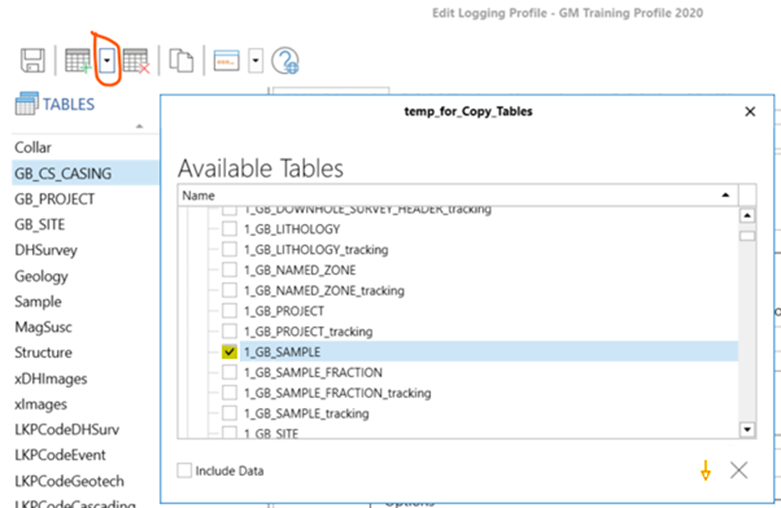The height and width of the screenshot is (508, 781).
Task: Open the Add table dropdown arrow
Action: pos(106,62)
